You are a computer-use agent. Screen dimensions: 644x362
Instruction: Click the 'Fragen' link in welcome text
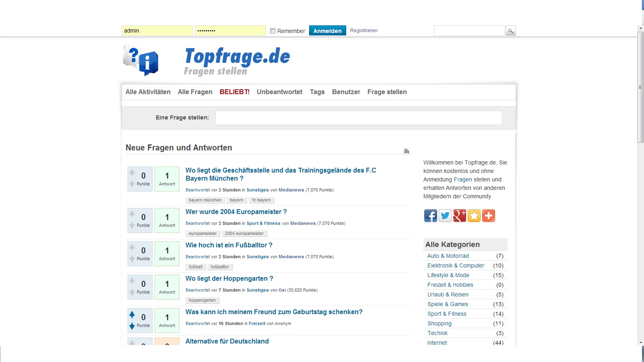point(463,179)
